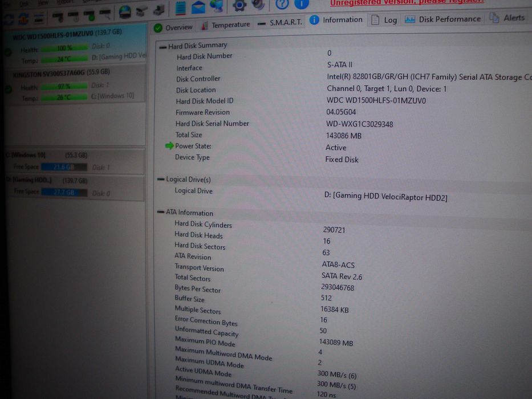
Task: Collapse the Logical Drive(s) section
Action: [161, 179]
